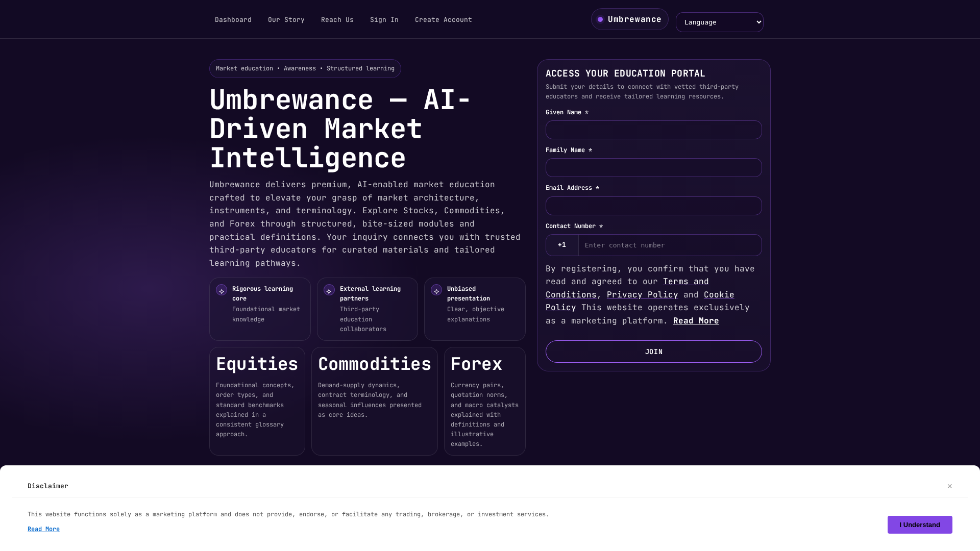This screenshot has height=551, width=980.
Task: Open the +1 country code selector
Action: tap(562, 245)
